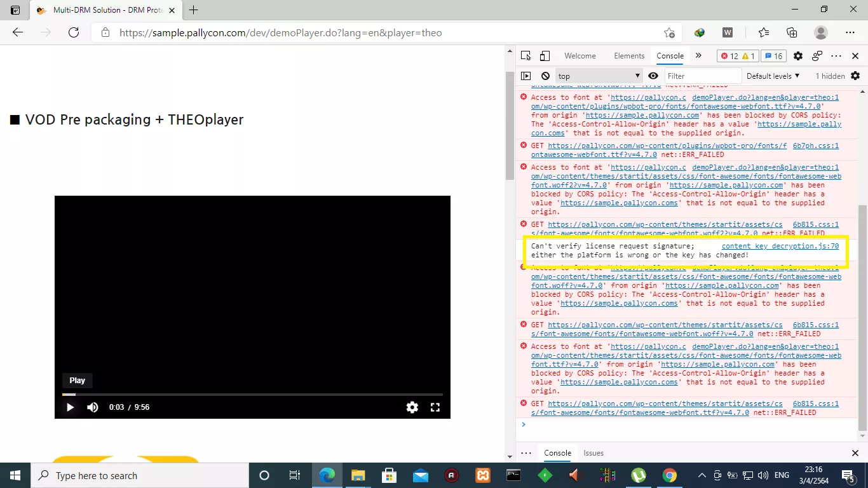Create a live expression with eye icon
This screenshot has width=868, height=488.
(x=653, y=76)
